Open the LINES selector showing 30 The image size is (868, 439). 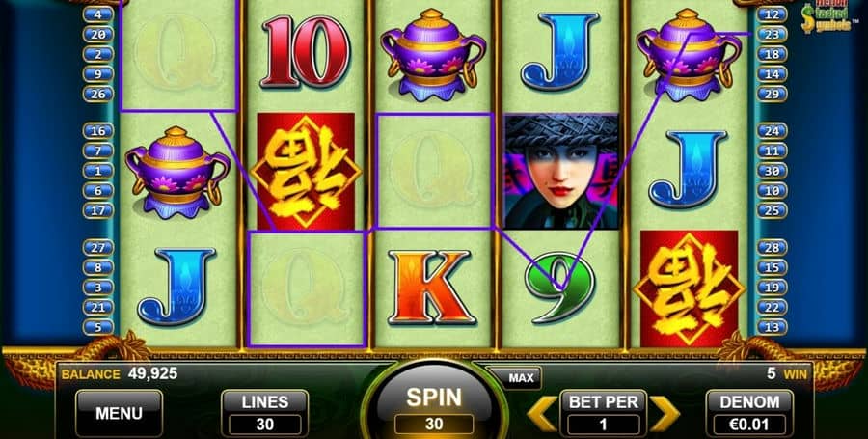(x=264, y=413)
